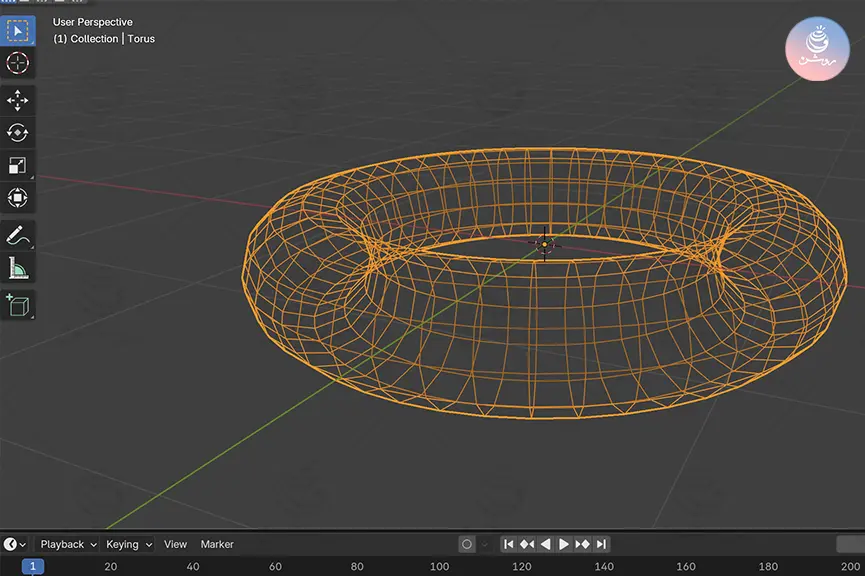The height and width of the screenshot is (576, 865).
Task: Choose the Move tool
Action: tap(18, 100)
